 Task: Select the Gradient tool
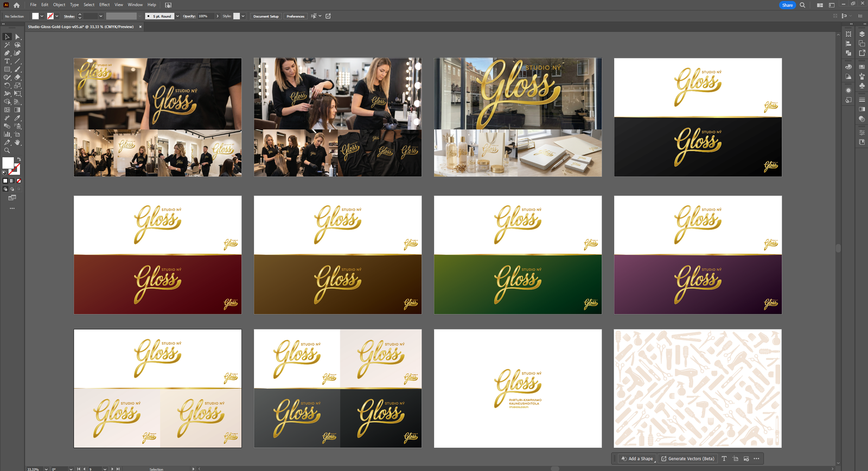pos(17,109)
